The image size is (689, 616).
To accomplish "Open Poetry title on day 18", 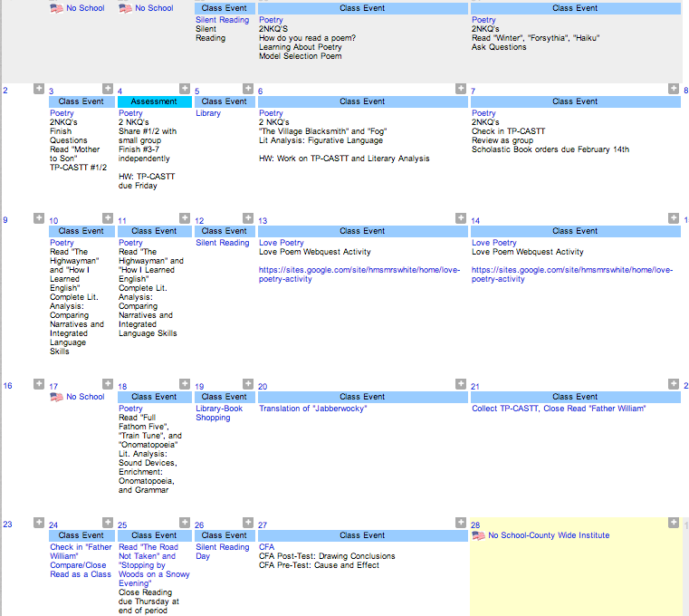I will pyautogui.click(x=130, y=409).
